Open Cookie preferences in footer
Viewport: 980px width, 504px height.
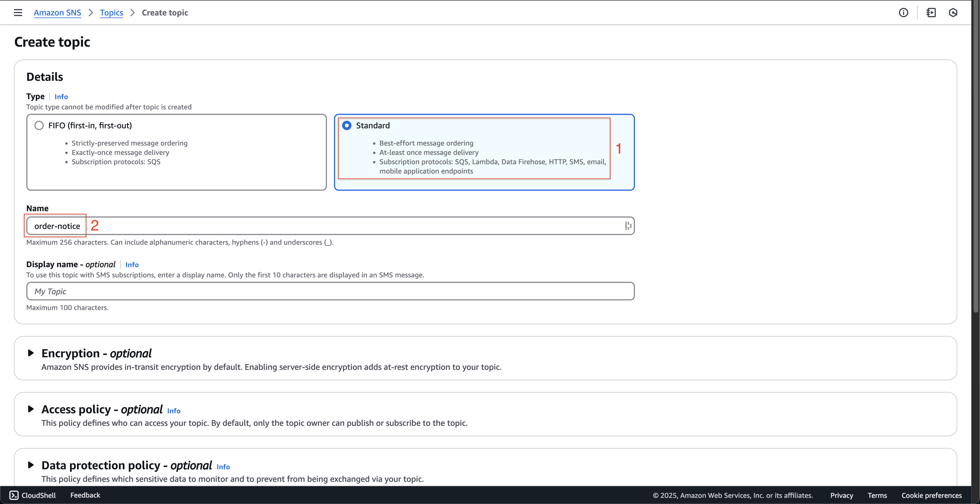click(x=931, y=495)
